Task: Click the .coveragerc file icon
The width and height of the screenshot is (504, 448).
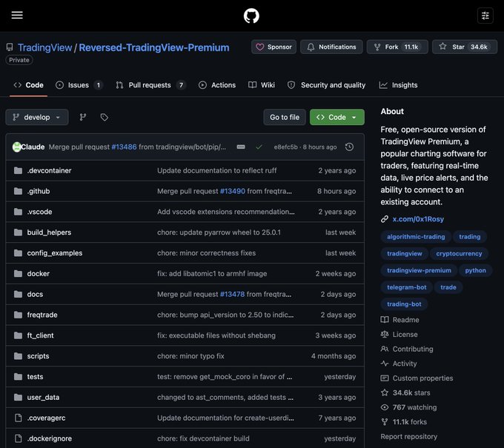Action: tap(19, 418)
